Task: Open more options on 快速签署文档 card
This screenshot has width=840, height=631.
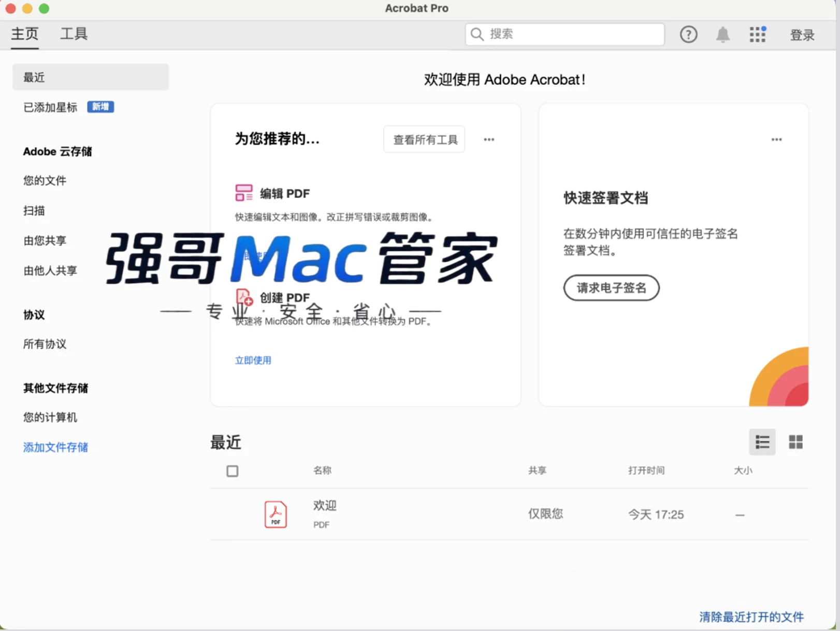Action: pos(776,139)
